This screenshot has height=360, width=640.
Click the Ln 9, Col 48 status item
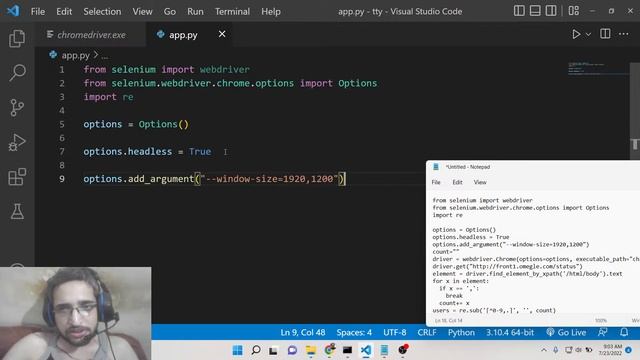[x=302, y=332]
